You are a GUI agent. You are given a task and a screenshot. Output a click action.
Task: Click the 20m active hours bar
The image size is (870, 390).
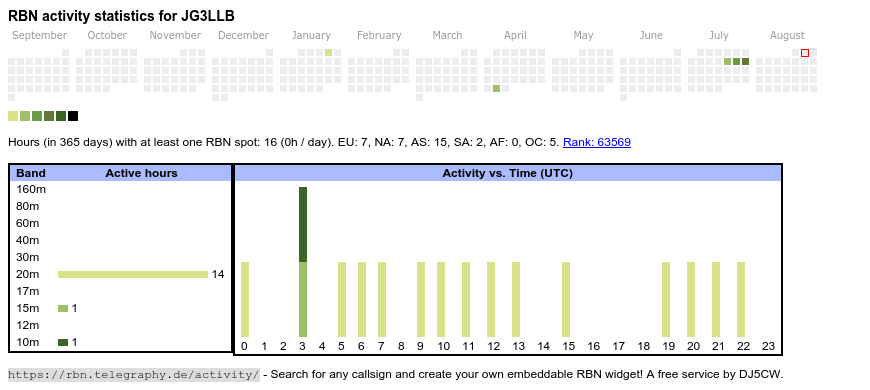point(133,275)
